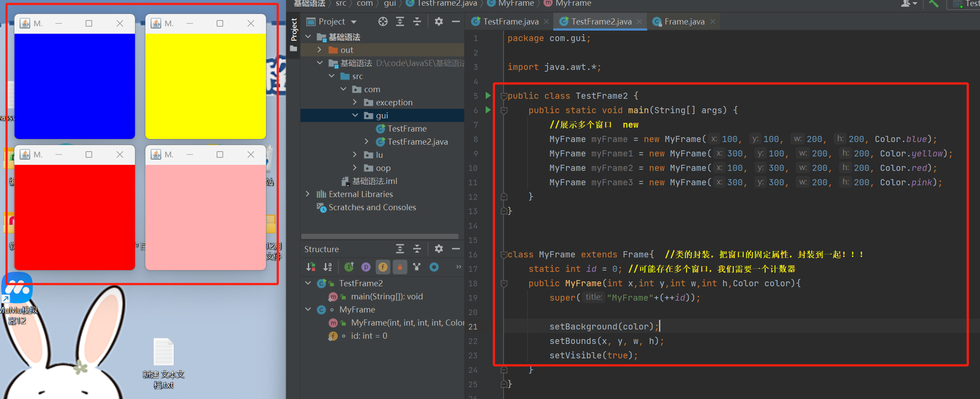Viewport: 980px width, 399px height.
Task: Hide the Structure tool window
Action: pos(456,249)
